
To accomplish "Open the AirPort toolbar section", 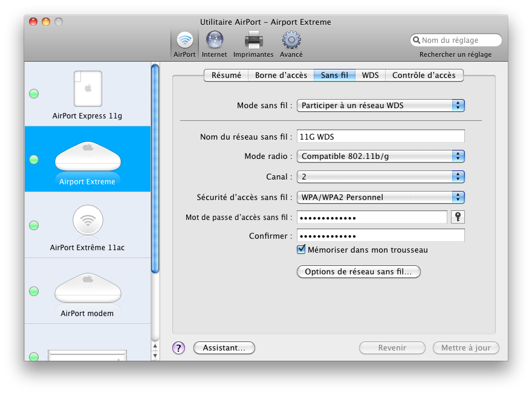I will [184, 44].
